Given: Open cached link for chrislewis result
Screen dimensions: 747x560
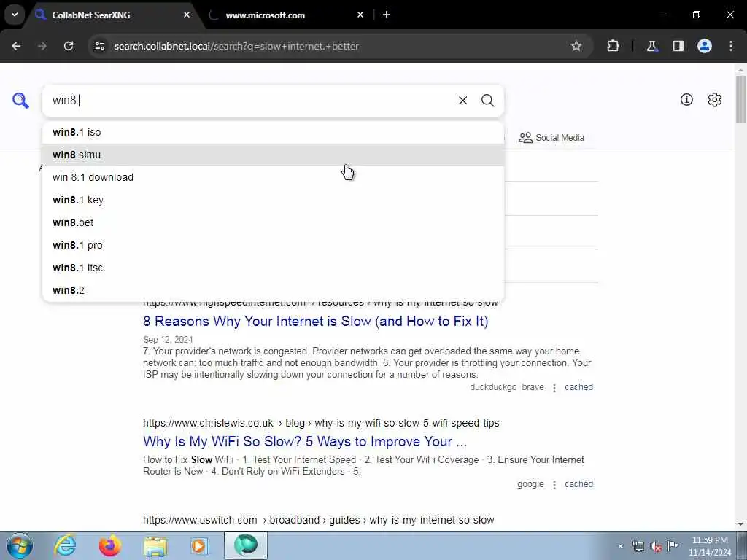Looking at the screenshot, I should 578,484.
